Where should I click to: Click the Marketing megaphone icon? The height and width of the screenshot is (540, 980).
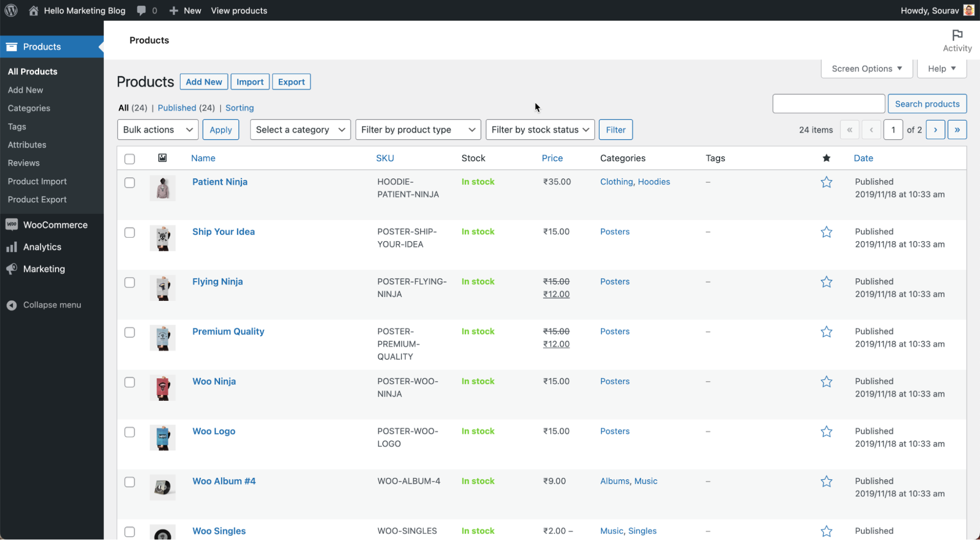click(11, 269)
